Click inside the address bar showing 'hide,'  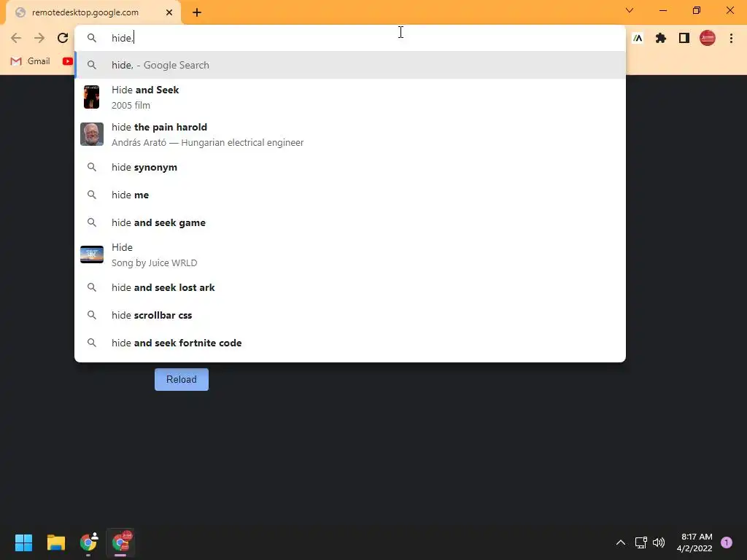[x=350, y=38]
